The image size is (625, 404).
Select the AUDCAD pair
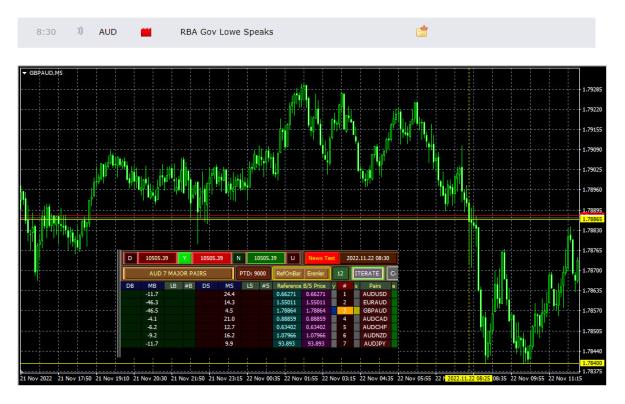[x=375, y=319]
